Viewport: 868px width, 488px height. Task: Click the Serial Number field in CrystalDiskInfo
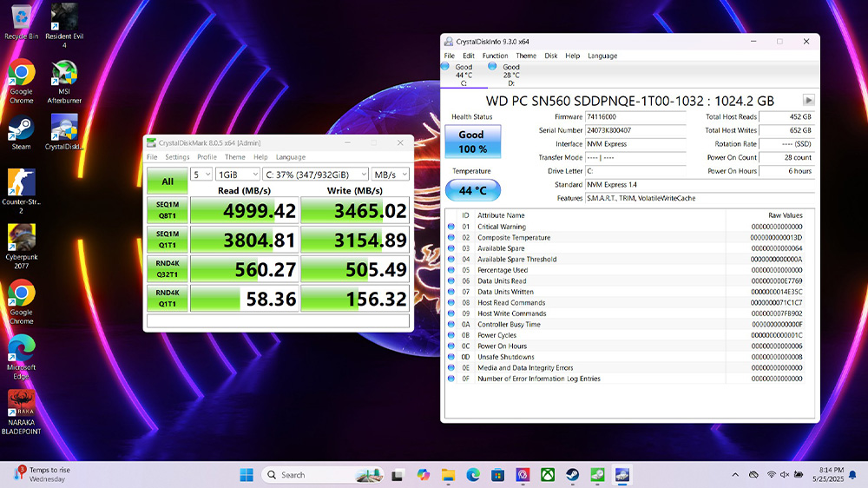[635, 130]
